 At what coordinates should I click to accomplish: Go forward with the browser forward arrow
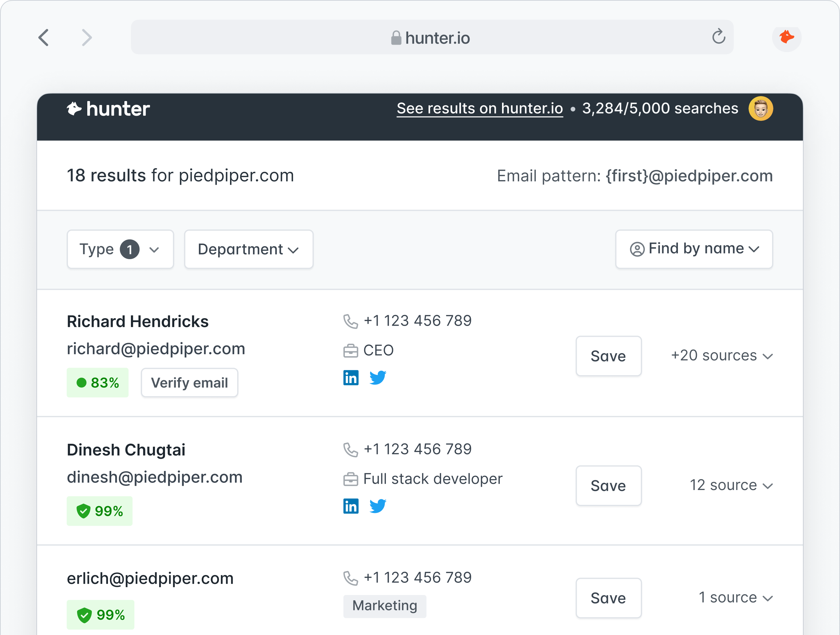87,38
